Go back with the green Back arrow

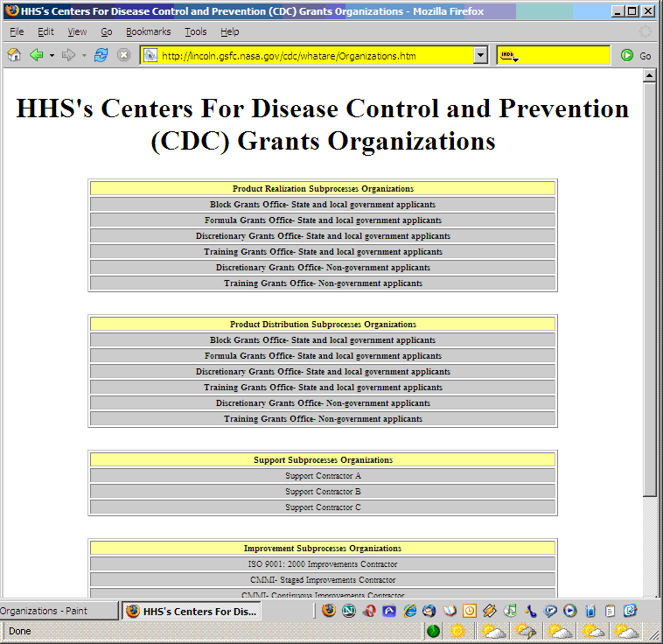point(37,55)
